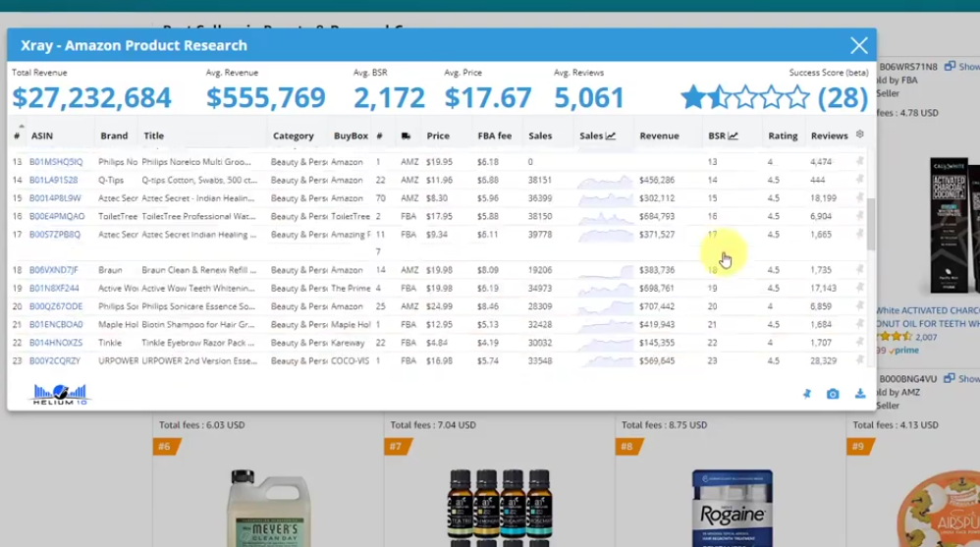The image size is (980, 547).
Task: Download results with the export icon
Action: (x=860, y=393)
